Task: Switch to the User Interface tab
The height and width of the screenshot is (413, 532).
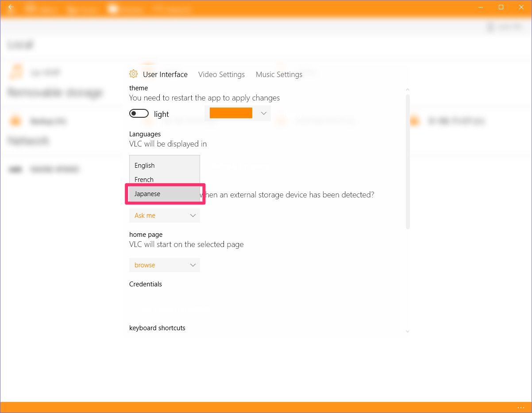Action: 165,74
